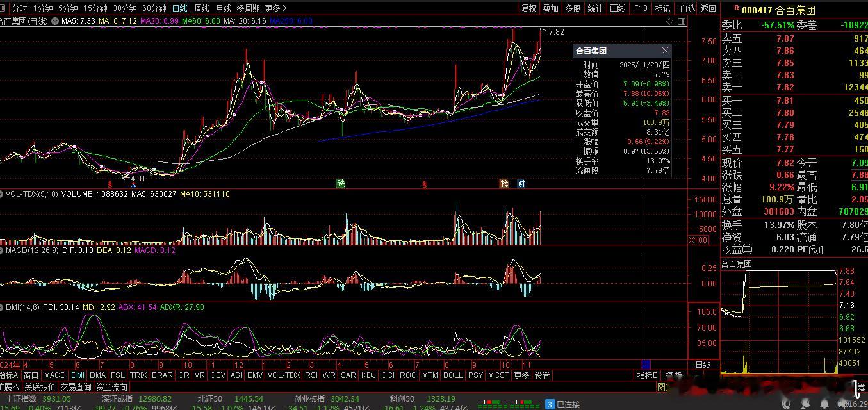Close the 合百集团 data popup
This screenshot has height=410, width=868.
point(665,51)
